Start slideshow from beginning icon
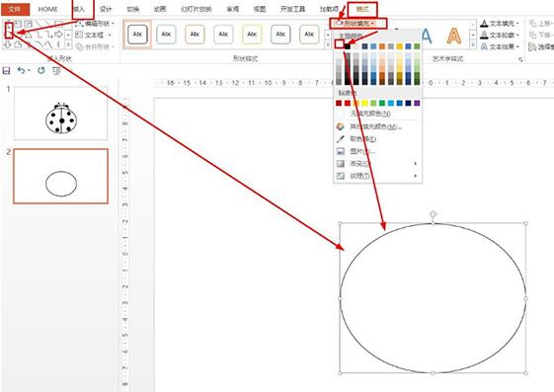The height and width of the screenshot is (392, 554). [x=56, y=71]
